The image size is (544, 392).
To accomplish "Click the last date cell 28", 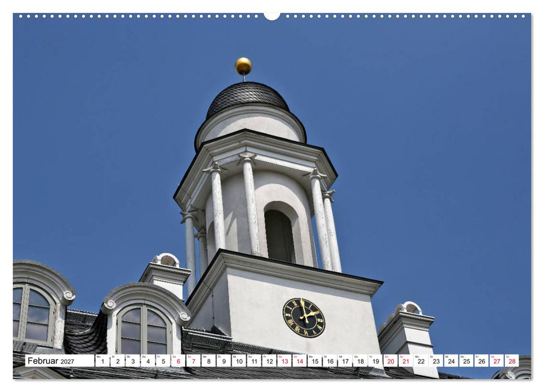I will pos(512,361).
